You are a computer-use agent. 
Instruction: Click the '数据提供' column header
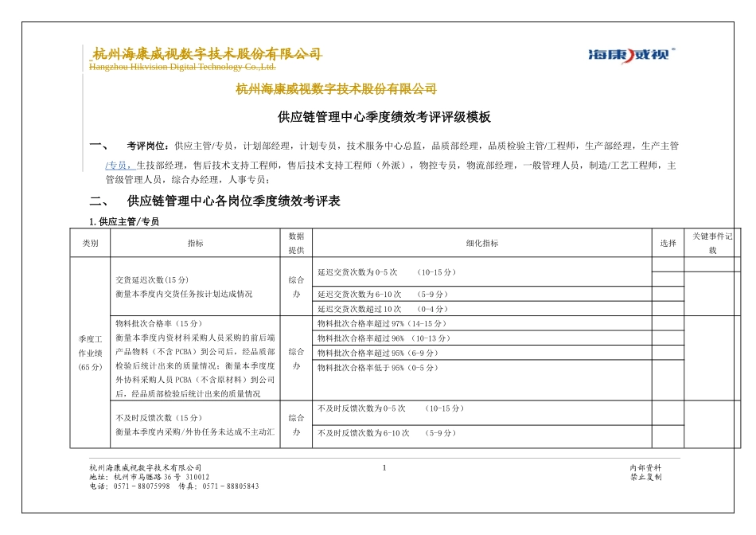coord(297,243)
